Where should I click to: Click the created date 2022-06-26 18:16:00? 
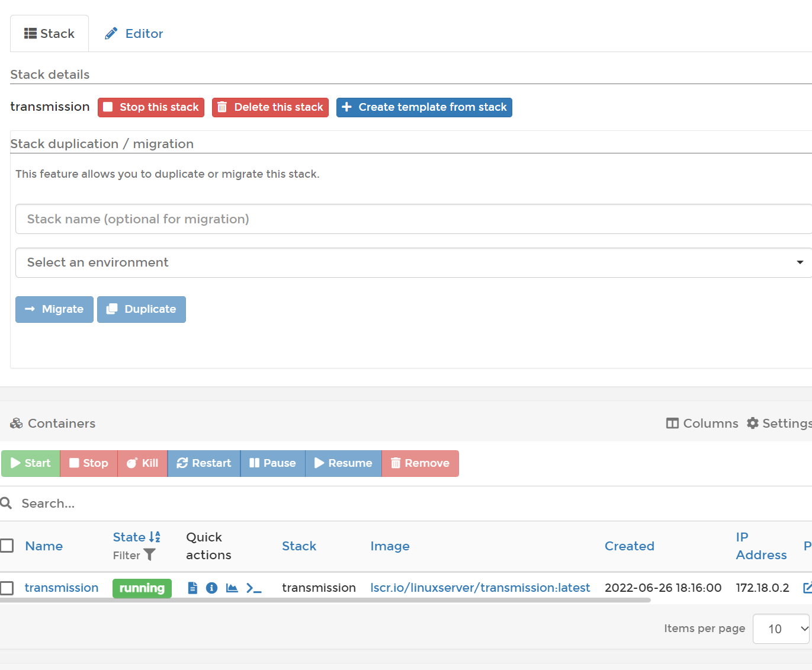tap(663, 588)
